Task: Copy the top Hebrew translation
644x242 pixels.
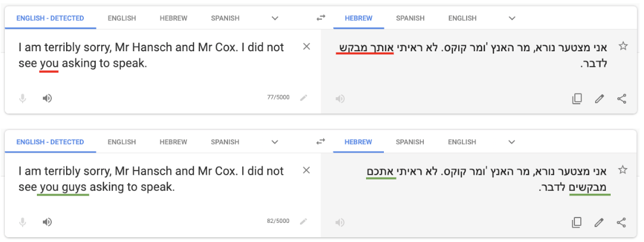Action: pos(576,99)
